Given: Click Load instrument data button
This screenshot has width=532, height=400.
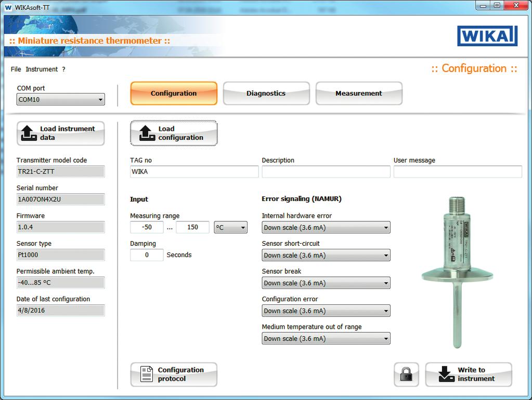Looking at the screenshot, I should pyautogui.click(x=61, y=133).
